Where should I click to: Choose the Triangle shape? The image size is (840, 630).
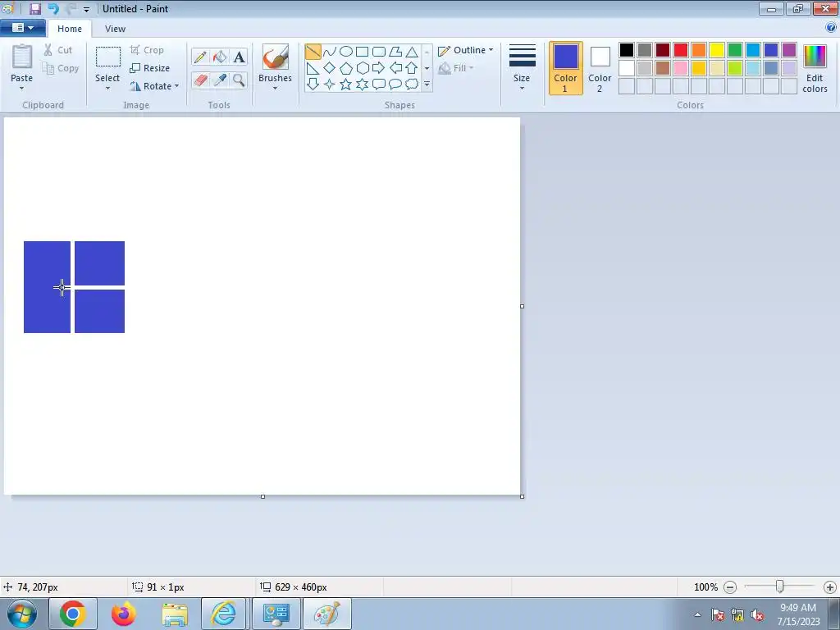(x=412, y=52)
